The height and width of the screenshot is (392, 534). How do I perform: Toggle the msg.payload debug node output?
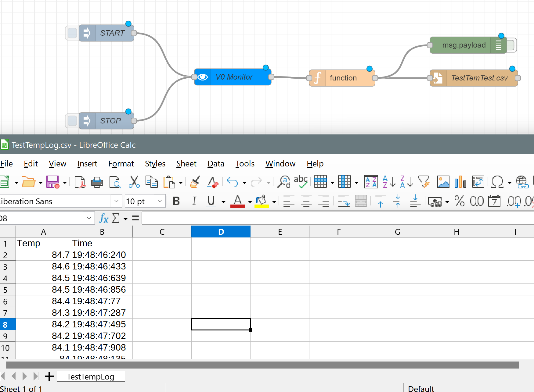click(x=511, y=45)
